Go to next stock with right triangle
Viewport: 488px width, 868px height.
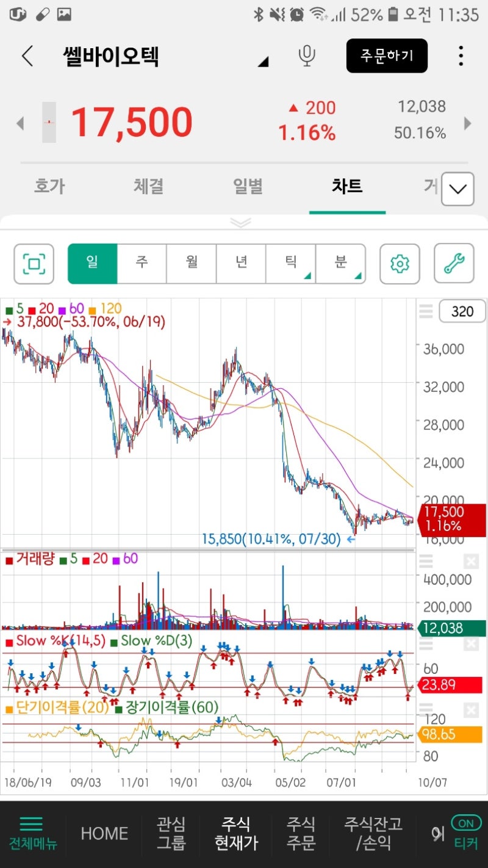[468, 123]
